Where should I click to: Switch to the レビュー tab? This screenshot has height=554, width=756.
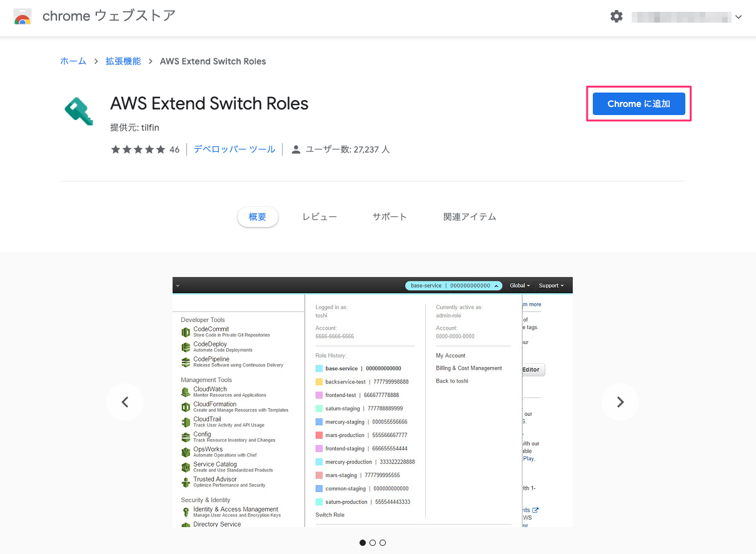click(x=320, y=217)
